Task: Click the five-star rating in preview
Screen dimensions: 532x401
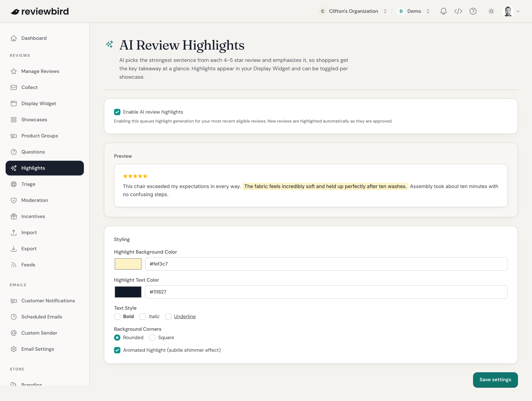Action: (x=135, y=176)
